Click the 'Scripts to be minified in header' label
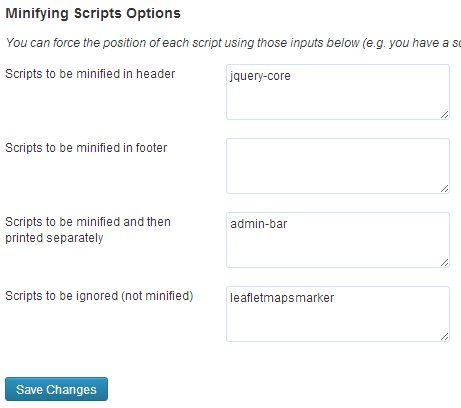461x408 pixels. tap(90, 74)
